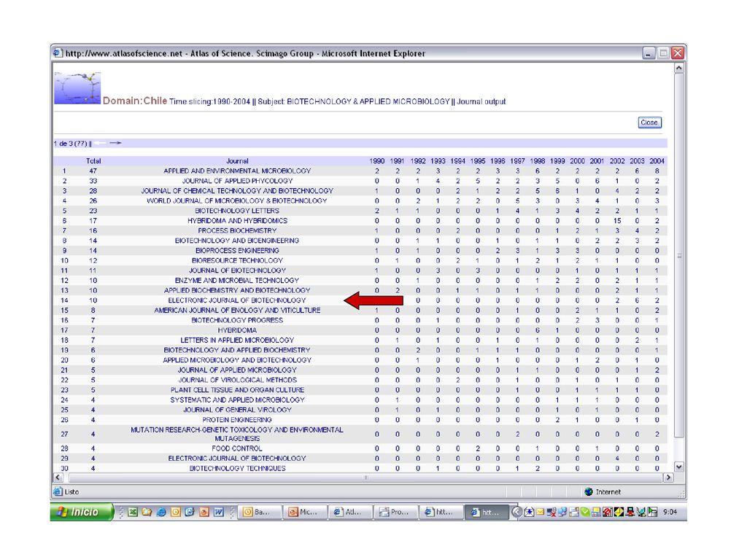Click 'BIORESOURCE TECHNOLOGY' journal name
Image resolution: width=747 pixels, height=560 pixels.
coord(237,260)
